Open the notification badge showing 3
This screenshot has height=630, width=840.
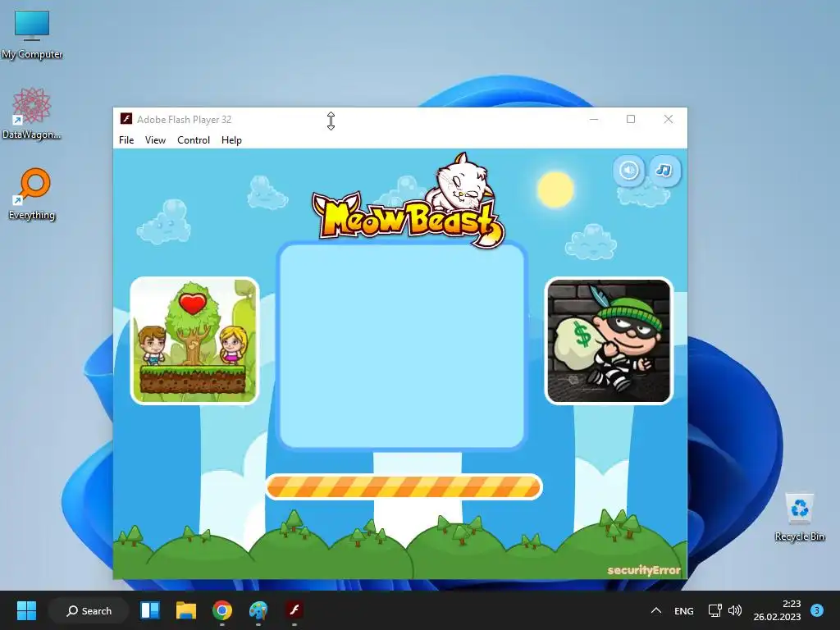coord(817,610)
